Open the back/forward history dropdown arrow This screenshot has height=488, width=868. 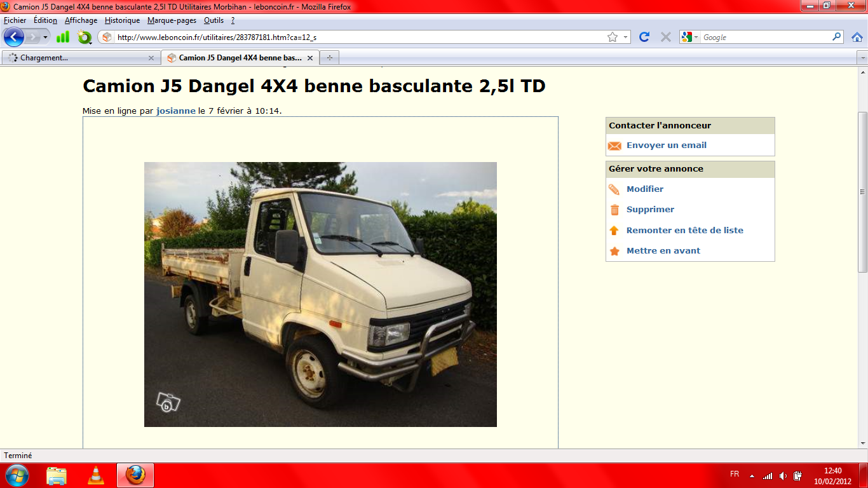pyautogui.click(x=45, y=37)
